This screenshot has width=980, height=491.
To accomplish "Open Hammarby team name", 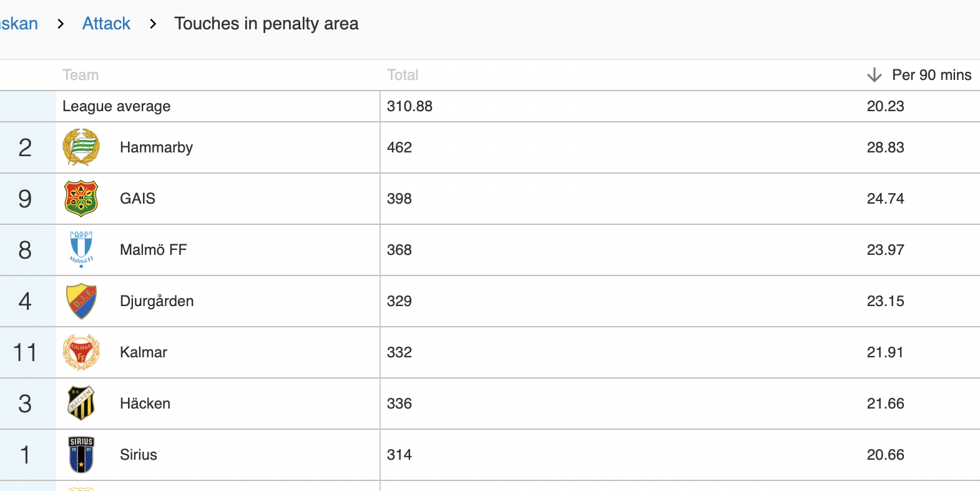I will [x=156, y=147].
